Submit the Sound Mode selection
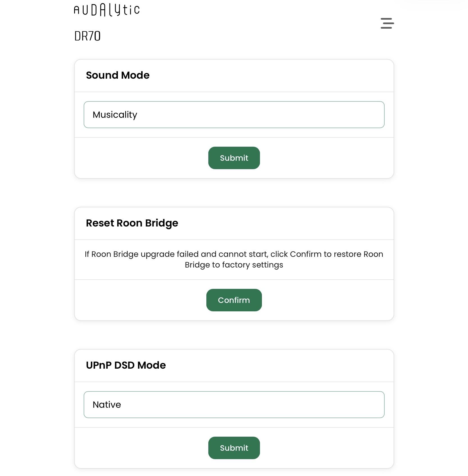Viewport: 468px width, 476px height. point(234,158)
